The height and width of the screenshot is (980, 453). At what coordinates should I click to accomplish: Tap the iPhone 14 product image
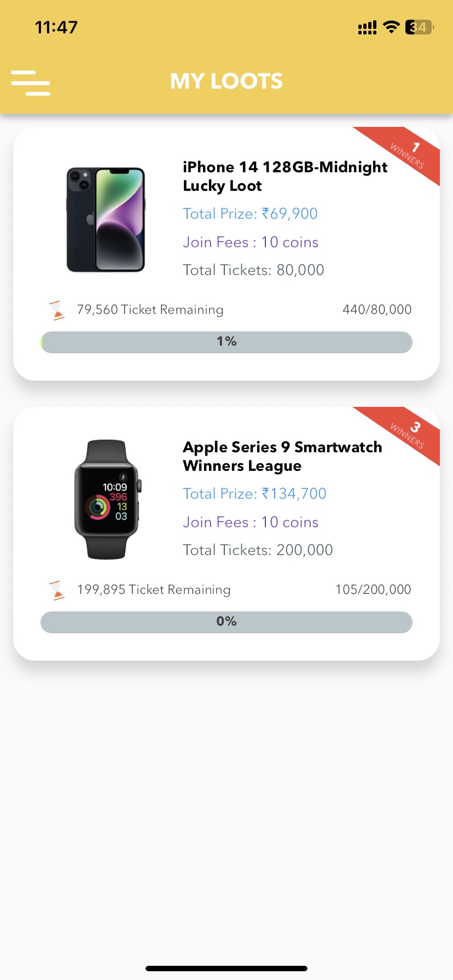(x=106, y=219)
